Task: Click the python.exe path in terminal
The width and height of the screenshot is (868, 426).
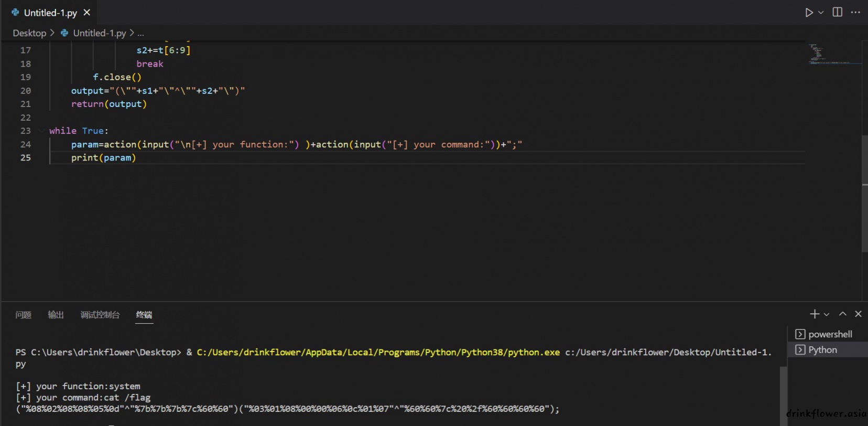Action: [378, 353]
